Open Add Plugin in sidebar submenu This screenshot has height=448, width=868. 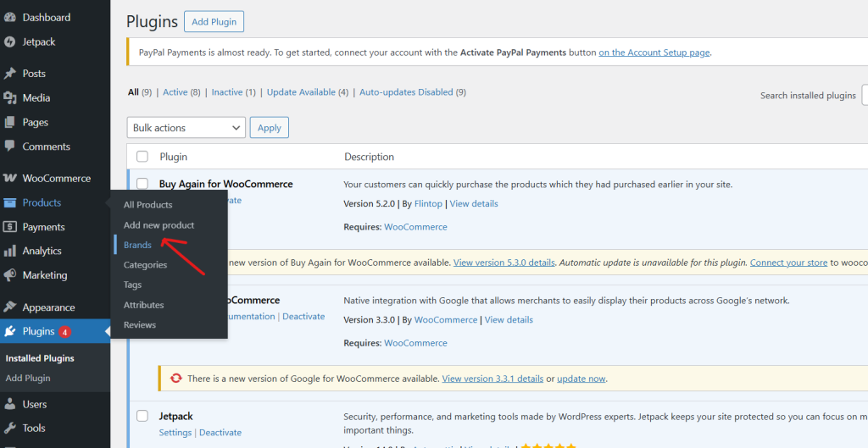coord(28,379)
